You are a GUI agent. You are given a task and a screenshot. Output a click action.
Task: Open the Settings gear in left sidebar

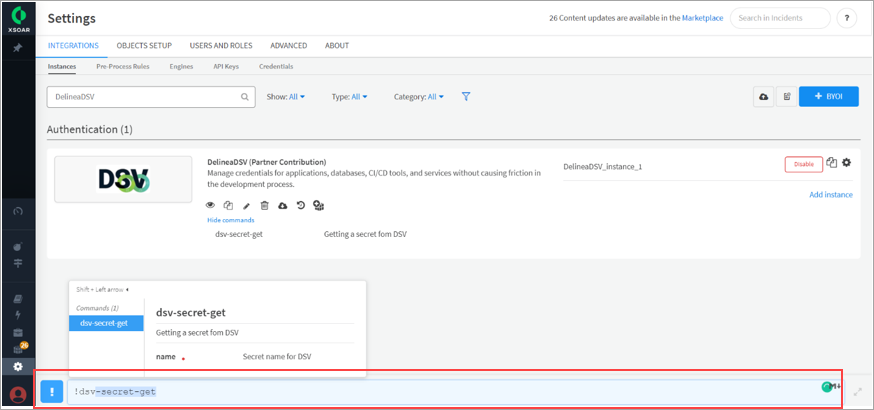pos(17,366)
